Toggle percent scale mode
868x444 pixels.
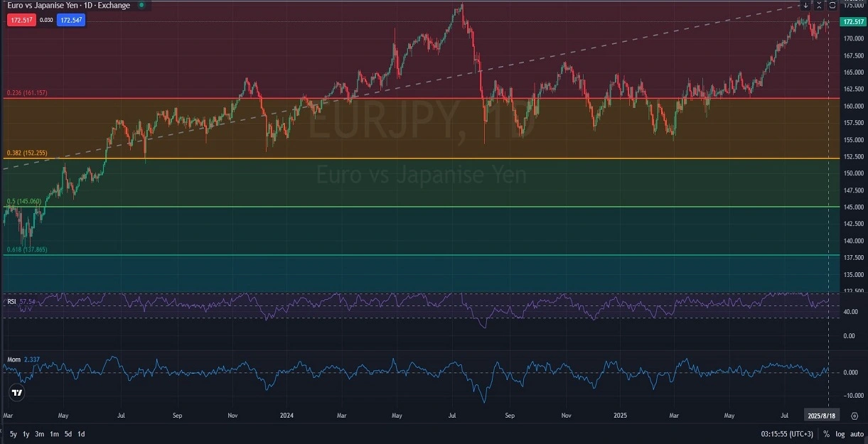pos(827,433)
